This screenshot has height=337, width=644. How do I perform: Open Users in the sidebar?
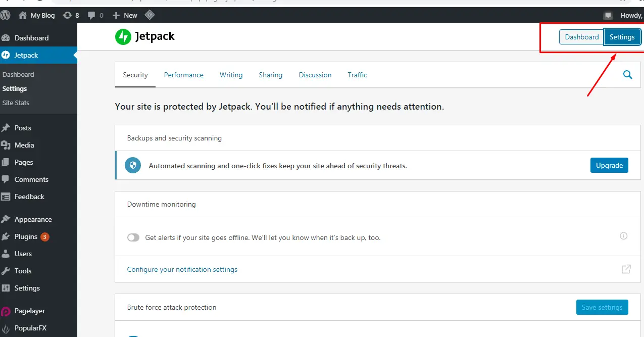point(38,254)
